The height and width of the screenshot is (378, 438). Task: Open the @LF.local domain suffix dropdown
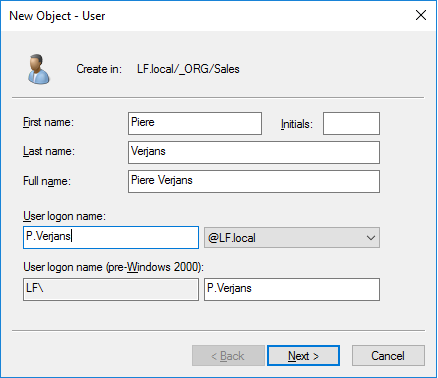click(x=292, y=238)
